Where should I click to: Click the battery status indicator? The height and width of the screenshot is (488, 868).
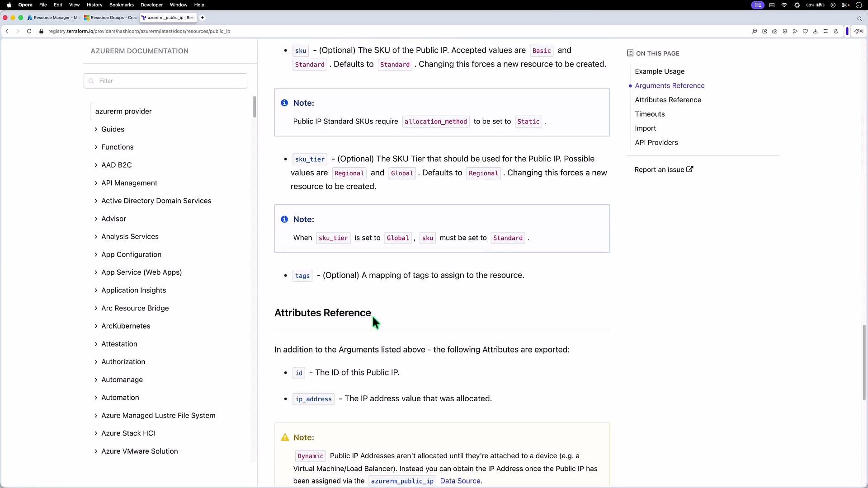(x=815, y=5)
